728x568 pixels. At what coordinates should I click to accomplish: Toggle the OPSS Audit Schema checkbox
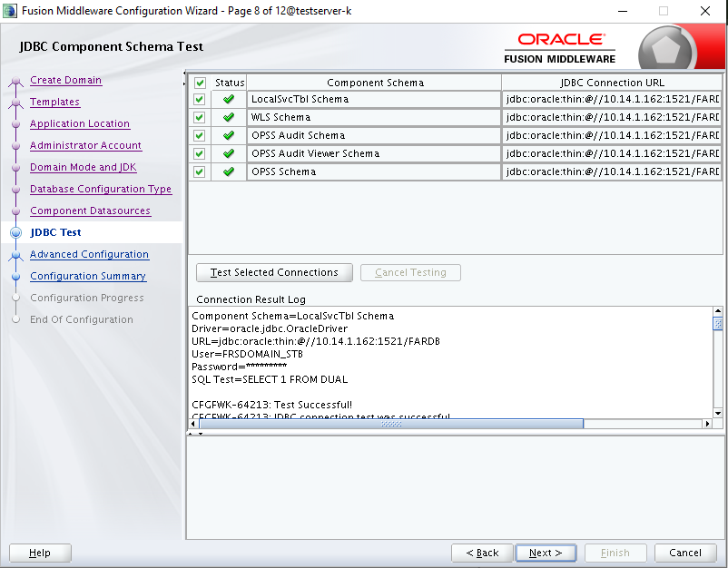(x=200, y=135)
